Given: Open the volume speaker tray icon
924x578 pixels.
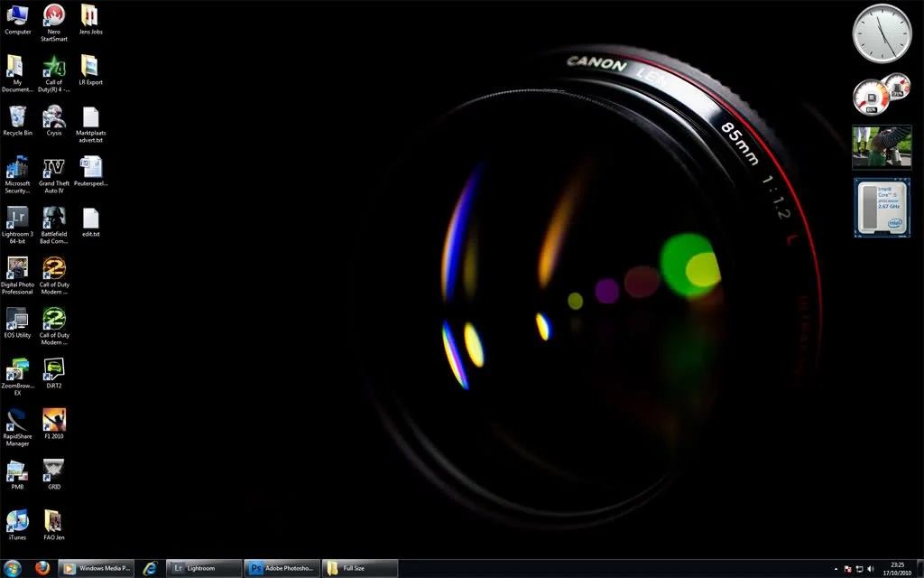Looking at the screenshot, I should pyautogui.click(x=871, y=569).
